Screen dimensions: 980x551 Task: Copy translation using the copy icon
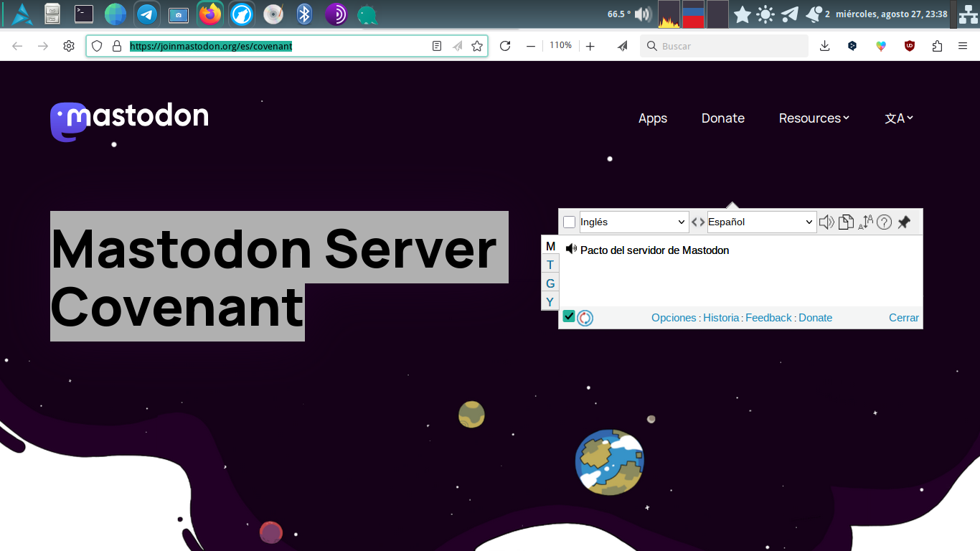pyautogui.click(x=847, y=222)
